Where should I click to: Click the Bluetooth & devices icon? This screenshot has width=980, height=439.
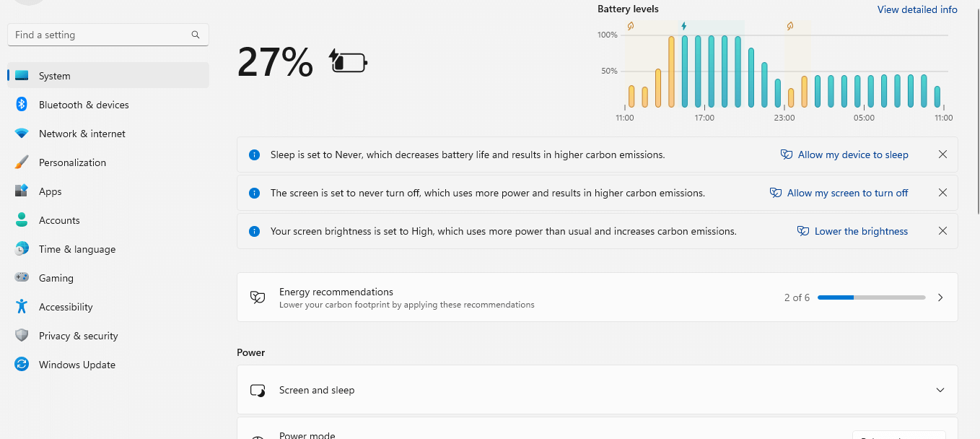(22, 105)
